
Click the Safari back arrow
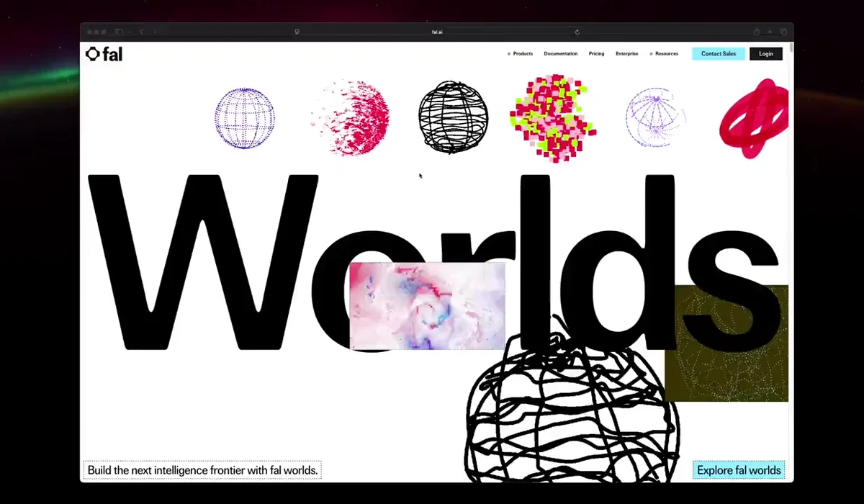coord(141,32)
